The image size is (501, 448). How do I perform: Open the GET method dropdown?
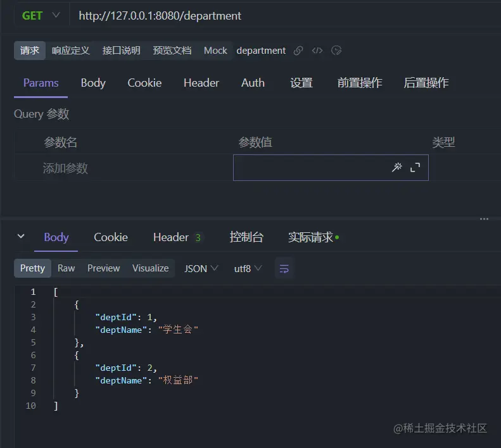click(x=41, y=15)
